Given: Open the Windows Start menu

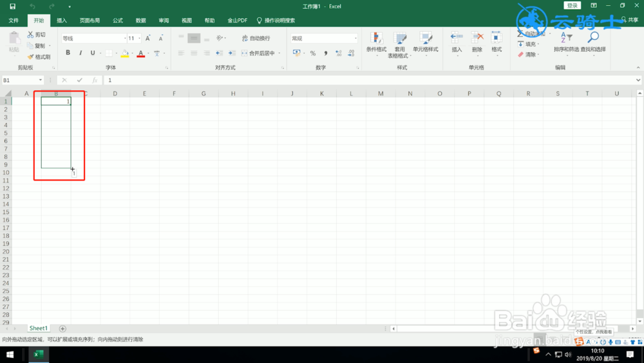Looking at the screenshot, I should pyautogui.click(x=10, y=355).
